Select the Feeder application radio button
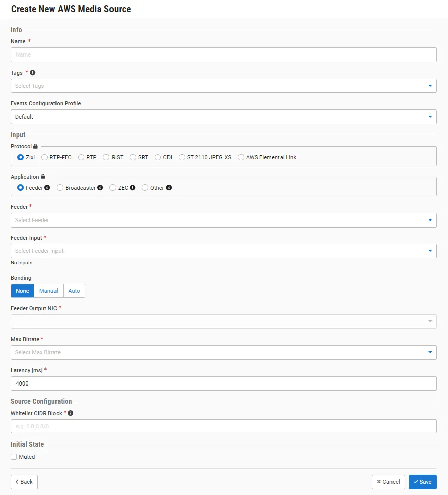 (x=21, y=188)
